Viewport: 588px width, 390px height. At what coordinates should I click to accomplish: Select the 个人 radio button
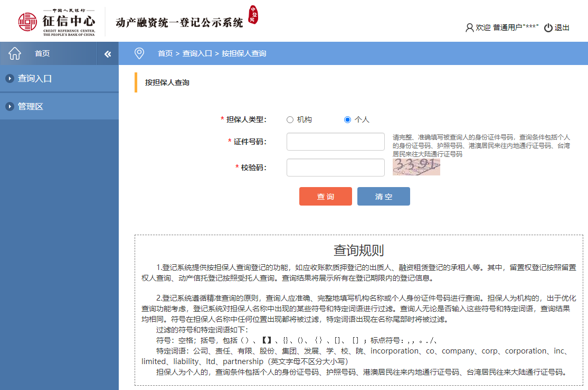click(x=347, y=119)
